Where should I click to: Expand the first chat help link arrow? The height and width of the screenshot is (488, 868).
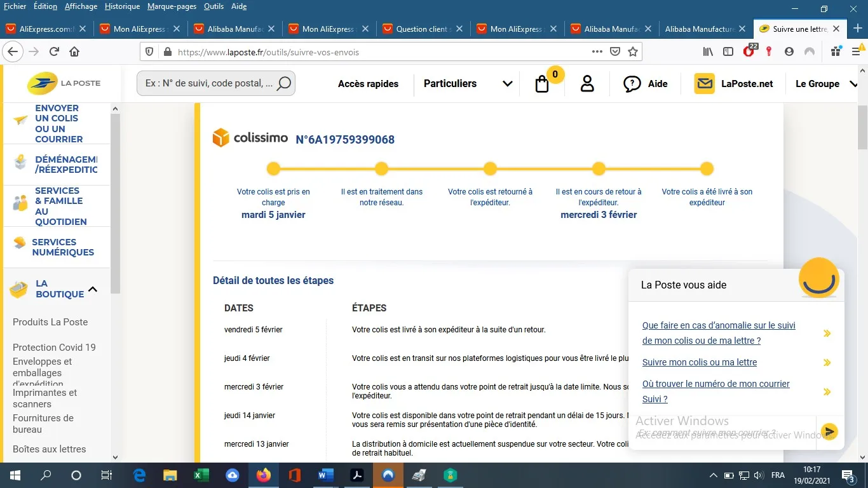pyautogui.click(x=827, y=333)
